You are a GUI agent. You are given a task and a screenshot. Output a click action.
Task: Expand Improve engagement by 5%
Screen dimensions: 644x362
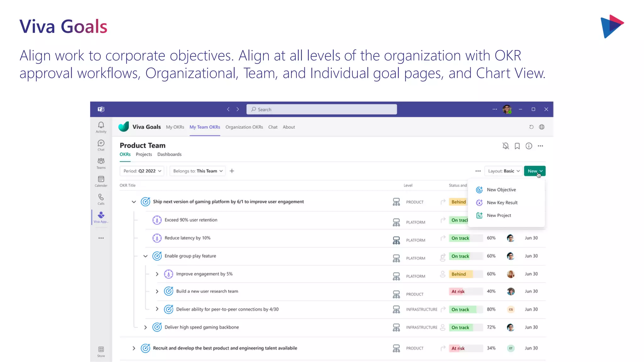coord(157,274)
